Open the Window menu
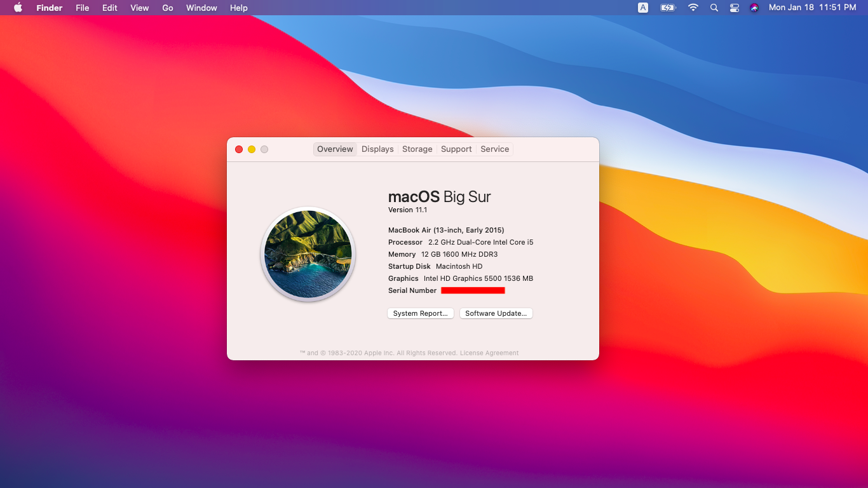868x488 pixels. tap(201, 8)
